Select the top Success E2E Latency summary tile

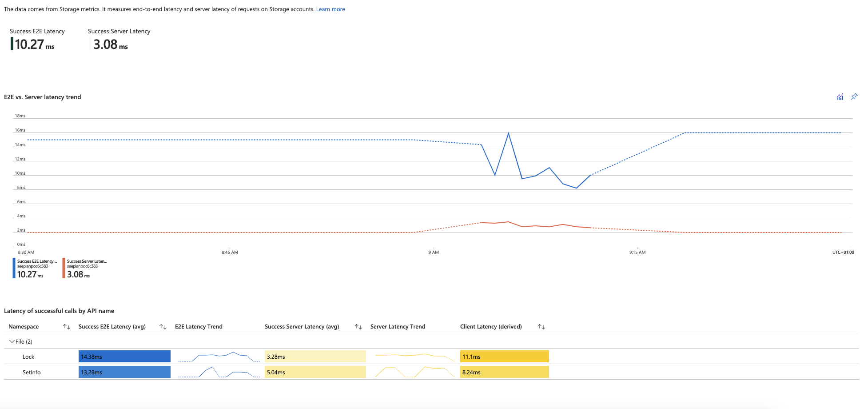pyautogui.click(x=37, y=39)
